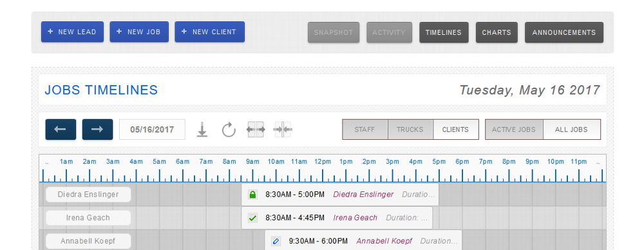The width and height of the screenshot is (644, 250).
Task: Compress timeline width with inward arrows icon
Action: coord(283,130)
